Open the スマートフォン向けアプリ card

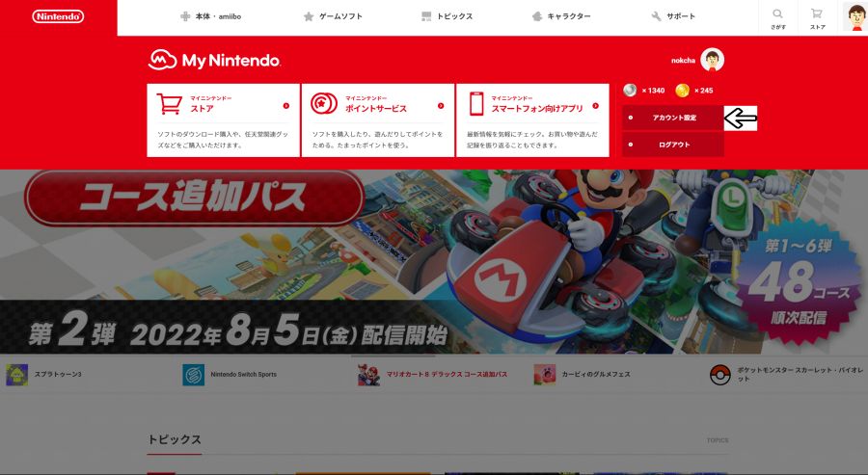click(x=531, y=119)
